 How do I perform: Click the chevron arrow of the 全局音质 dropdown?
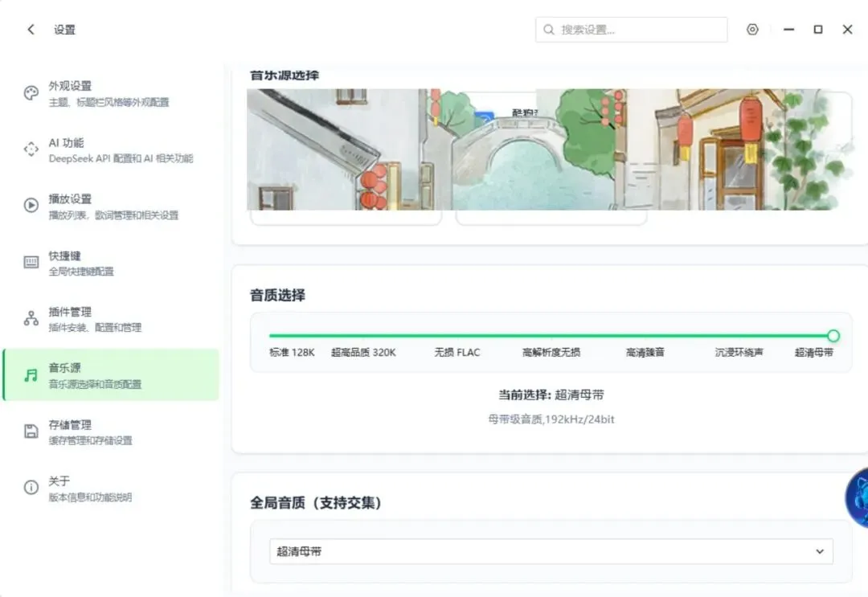820,552
